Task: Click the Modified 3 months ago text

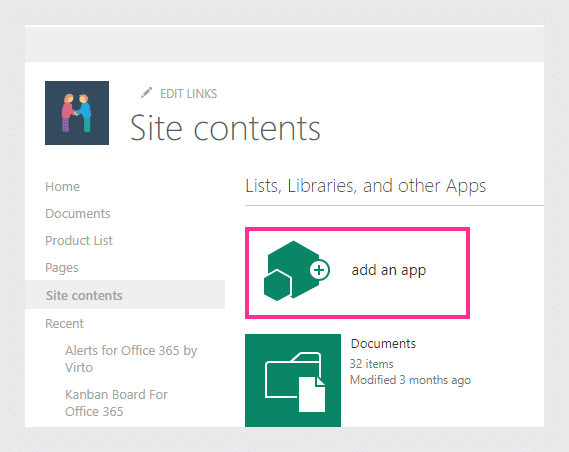Action: point(410,380)
